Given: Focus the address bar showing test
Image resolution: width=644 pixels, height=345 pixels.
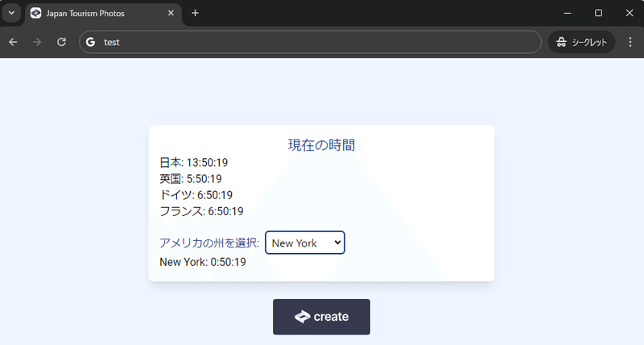Looking at the screenshot, I should [310, 42].
